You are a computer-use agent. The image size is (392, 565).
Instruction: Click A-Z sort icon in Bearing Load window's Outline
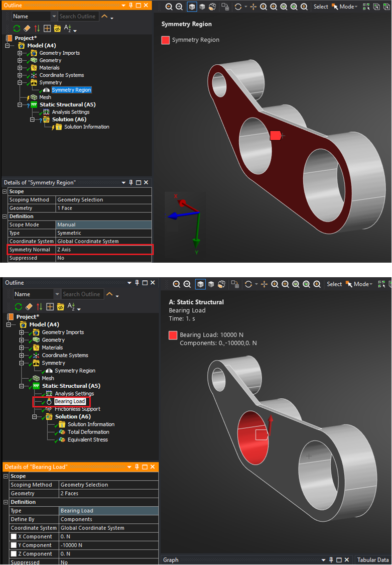point(71,306)
